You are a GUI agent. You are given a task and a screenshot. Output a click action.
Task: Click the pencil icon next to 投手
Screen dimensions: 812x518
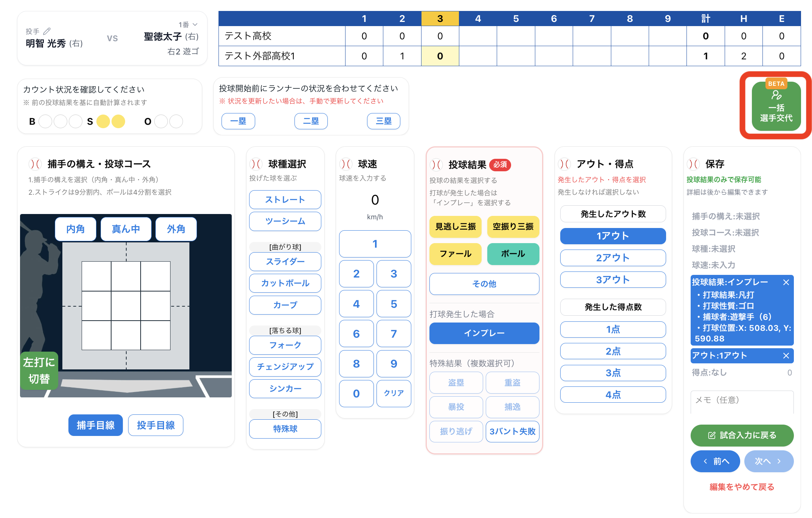coord(47,31)
